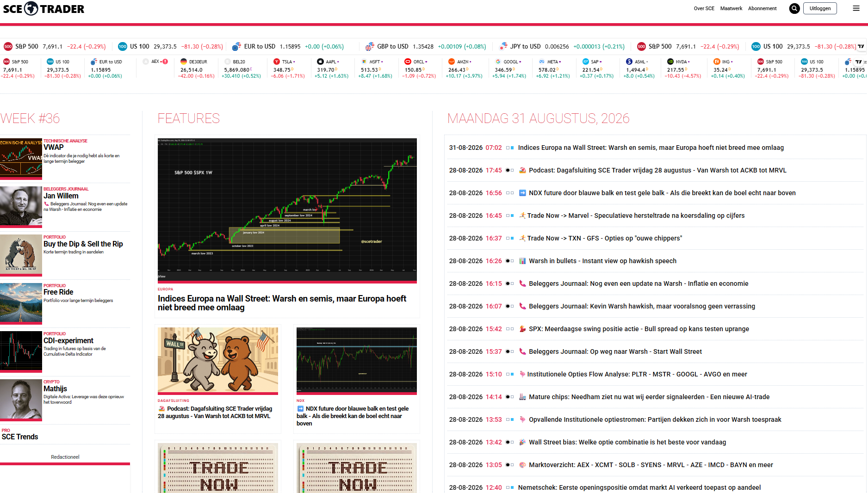Open the Buy the Dip & Sell the Rip link
Screen dimensions: 868x493
[83, 244]
